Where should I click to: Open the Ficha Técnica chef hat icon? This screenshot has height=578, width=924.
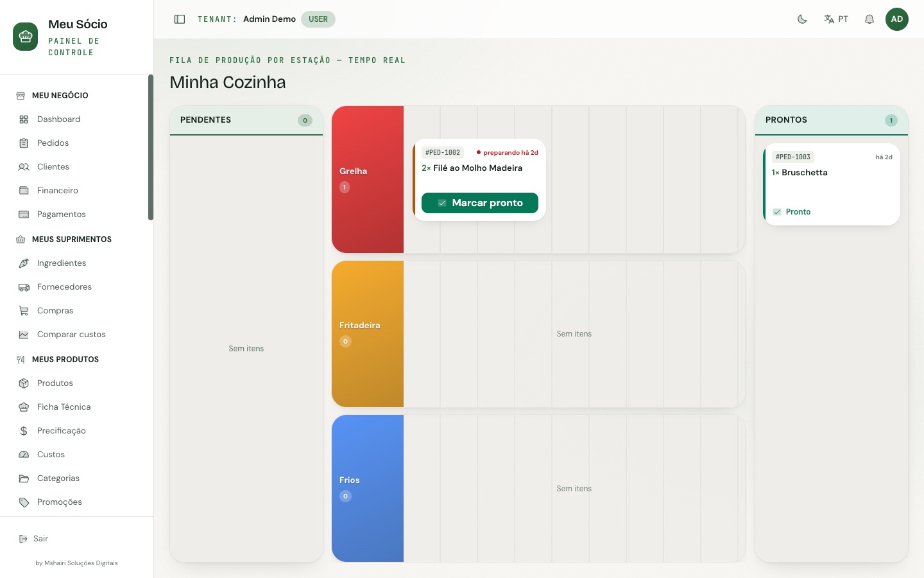point(24,407)
